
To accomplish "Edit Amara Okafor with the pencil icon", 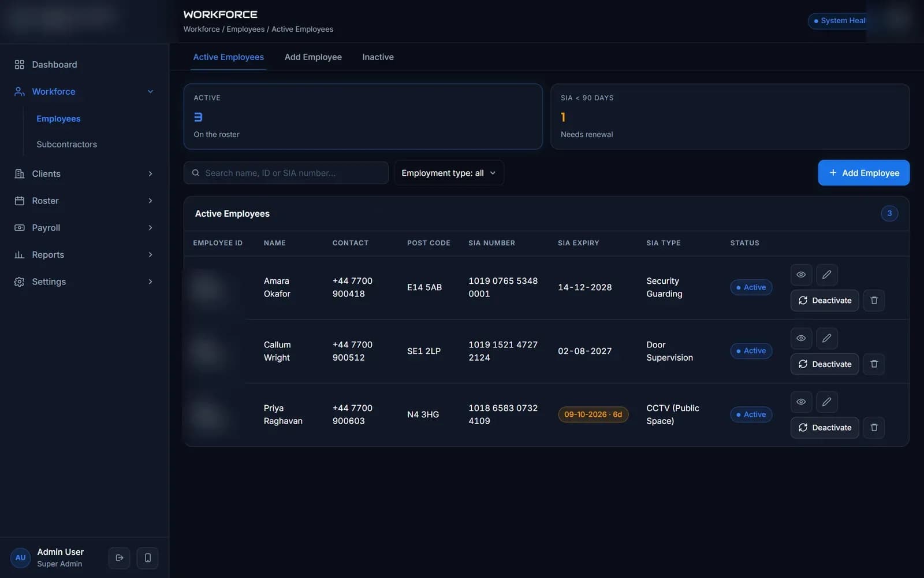I will point(827,275).
